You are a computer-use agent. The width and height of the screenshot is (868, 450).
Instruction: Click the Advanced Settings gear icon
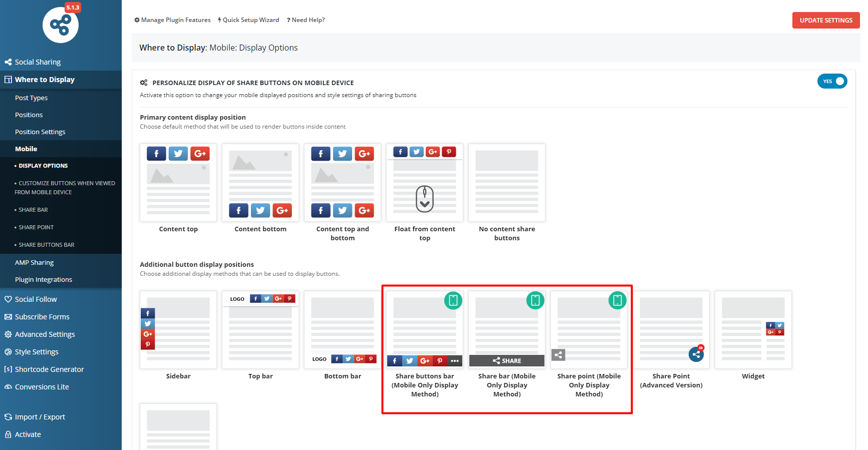(x=8, y=334)
